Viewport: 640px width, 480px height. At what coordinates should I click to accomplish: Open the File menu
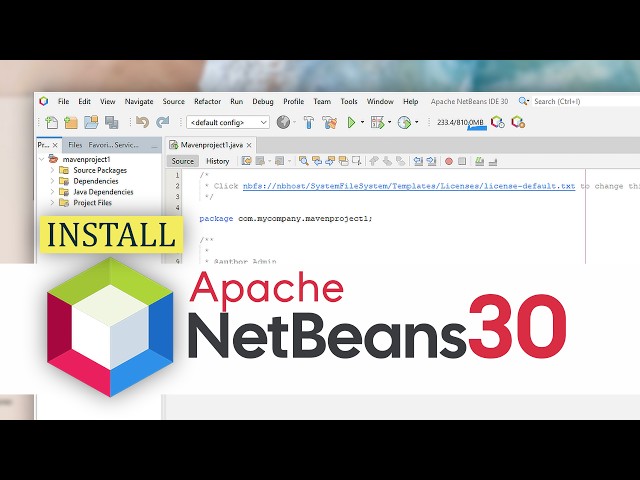pyautogui.click(x=63, y=101)
